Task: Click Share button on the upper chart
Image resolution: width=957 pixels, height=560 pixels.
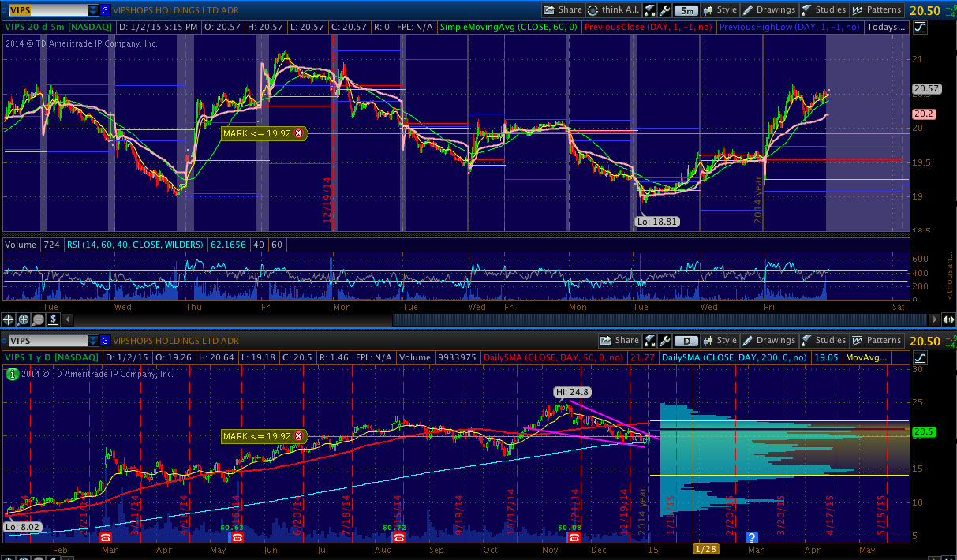Action: (563, 10)
